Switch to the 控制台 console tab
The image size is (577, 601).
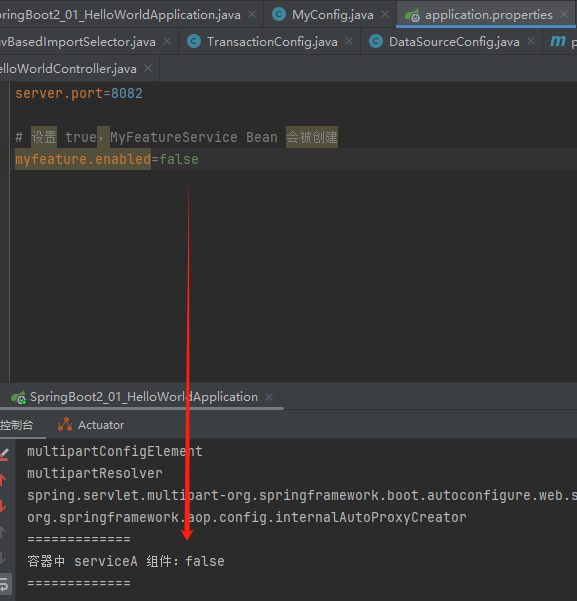pos(17,425)
